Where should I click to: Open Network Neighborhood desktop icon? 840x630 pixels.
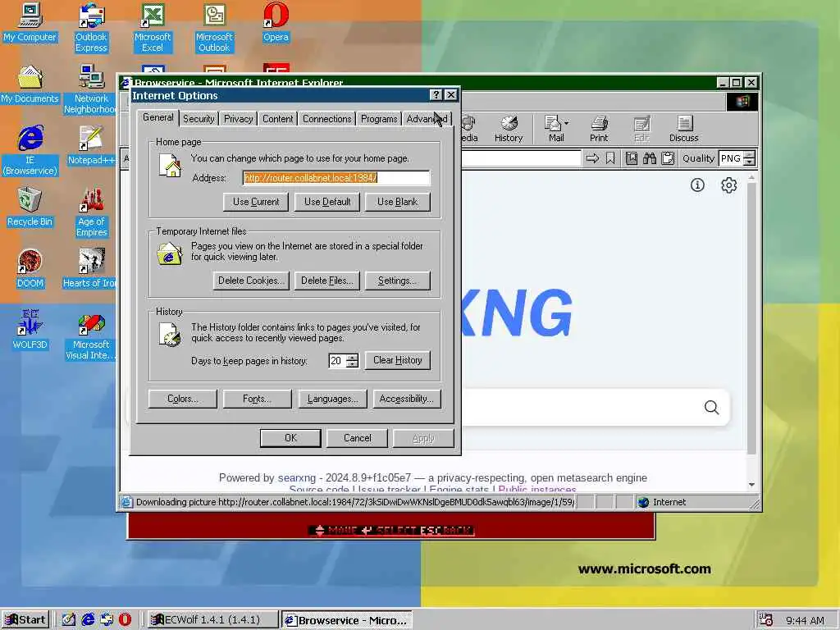pos(91,89)
